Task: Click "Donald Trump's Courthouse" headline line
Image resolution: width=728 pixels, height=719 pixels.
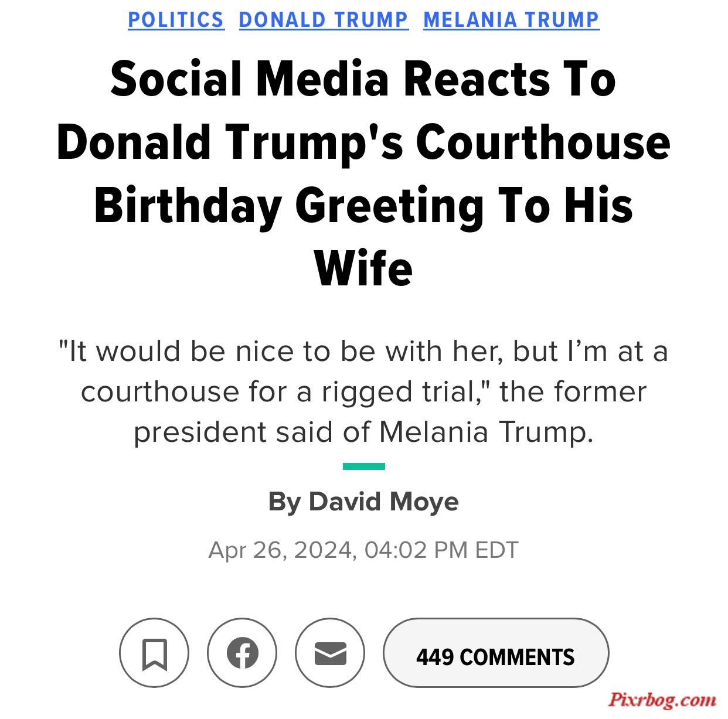Action: click(363, 142)
